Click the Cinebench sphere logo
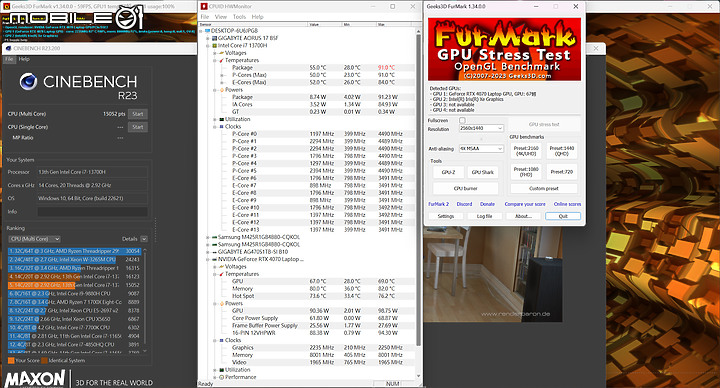Image resolution: width=720 pixels, height=388 pixels. (x=28, y=82)
